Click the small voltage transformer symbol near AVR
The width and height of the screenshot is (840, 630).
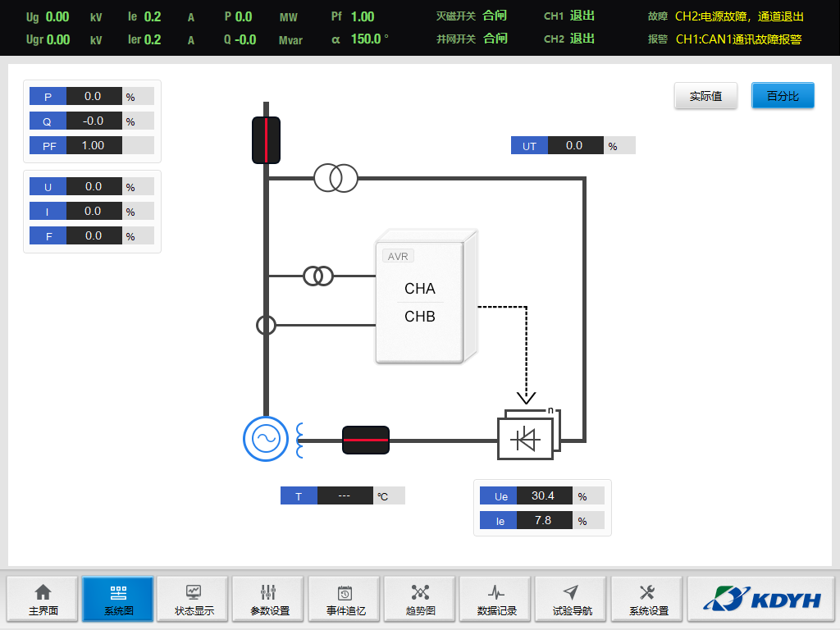click(x=318, y=276)
